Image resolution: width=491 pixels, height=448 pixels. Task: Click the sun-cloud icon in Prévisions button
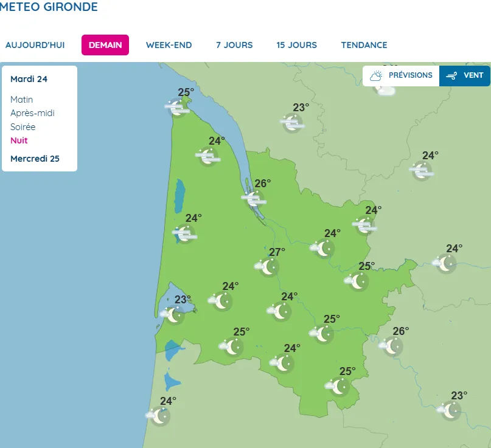point(376,76)
